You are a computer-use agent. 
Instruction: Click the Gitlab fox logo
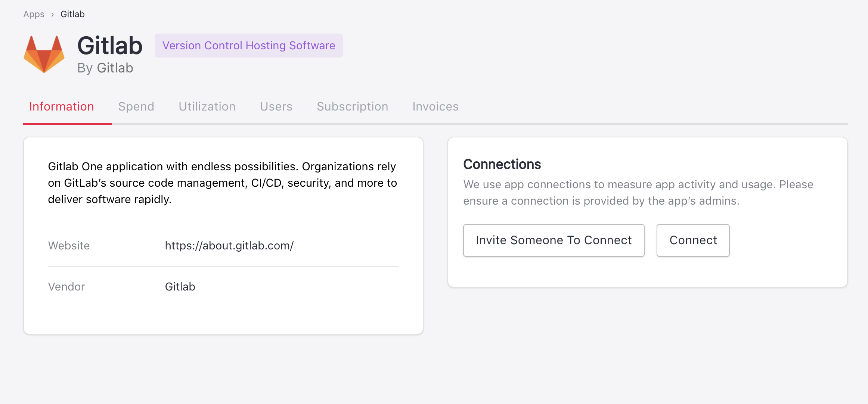[x=44, y=55]
